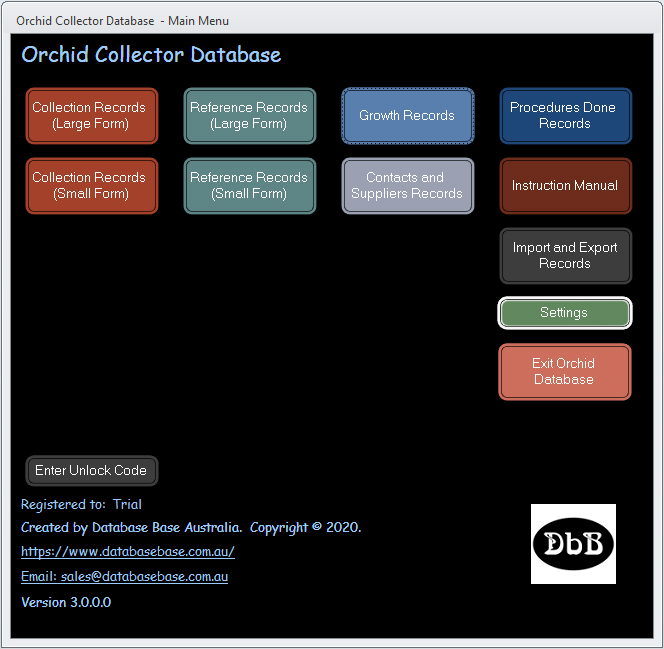Open Import and Export Records

click(x=566, y=256)
